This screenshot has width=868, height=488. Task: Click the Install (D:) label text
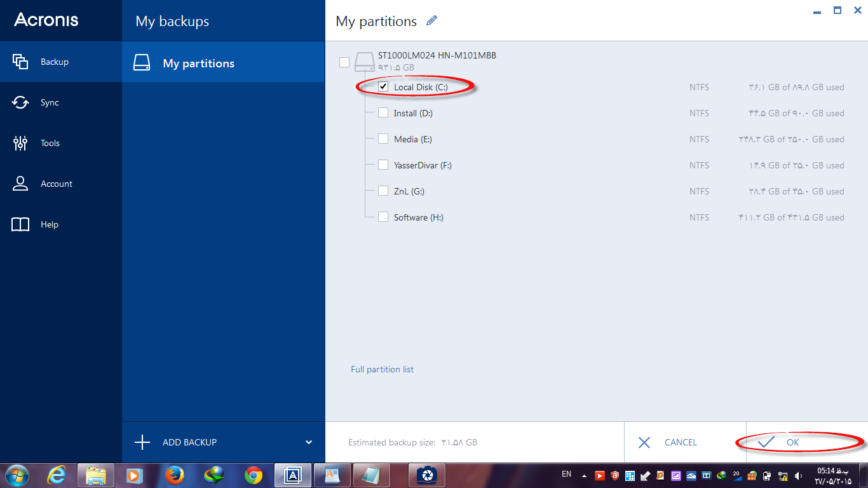(413, 113)
